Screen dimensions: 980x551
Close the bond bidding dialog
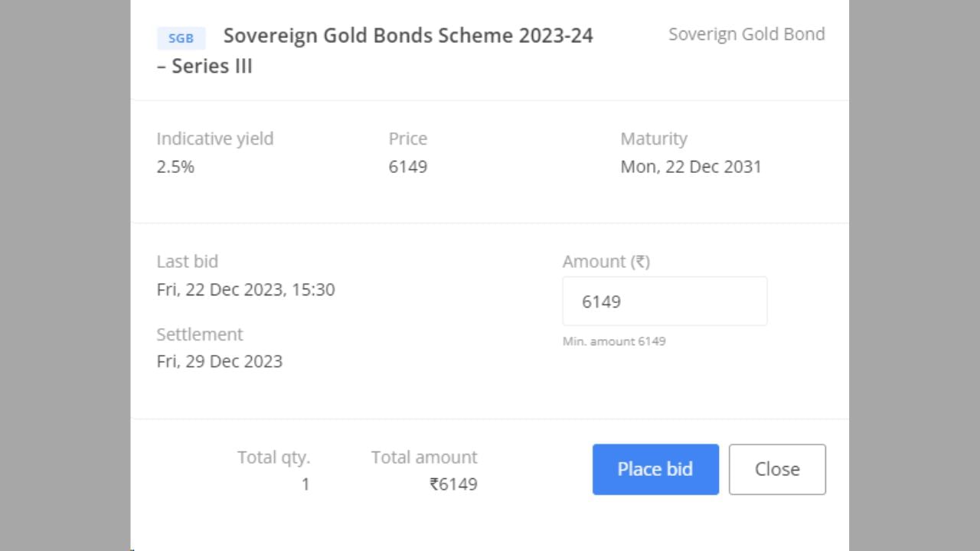point(777,469)
